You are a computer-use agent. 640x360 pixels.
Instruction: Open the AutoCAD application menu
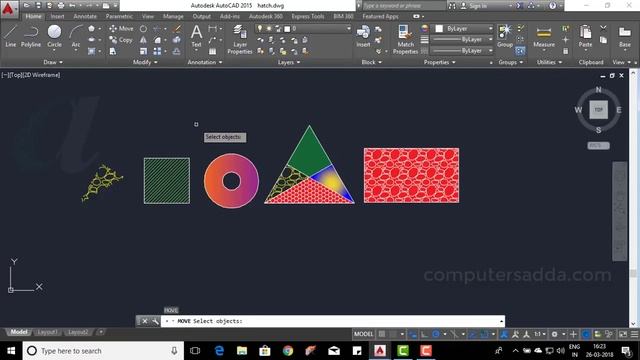(x=8, y=9)
